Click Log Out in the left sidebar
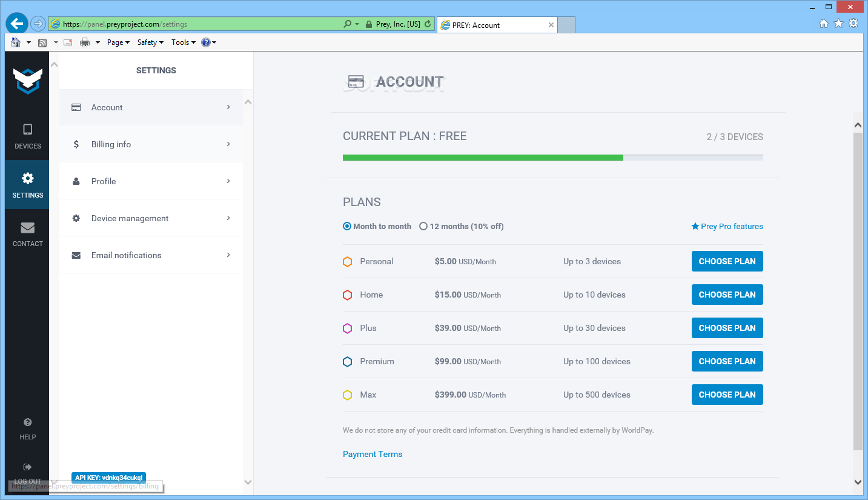868x500 pixels. 28,474
